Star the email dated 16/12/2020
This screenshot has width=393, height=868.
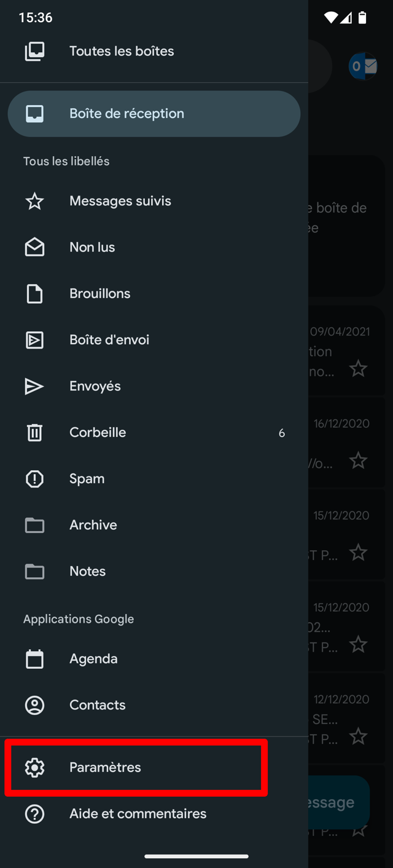358,460
